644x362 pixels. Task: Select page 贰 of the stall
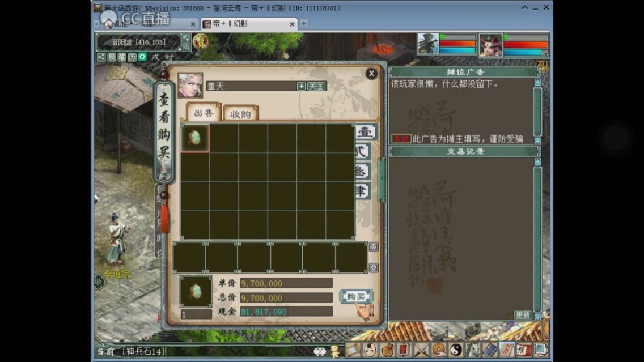tap(363, 151)
